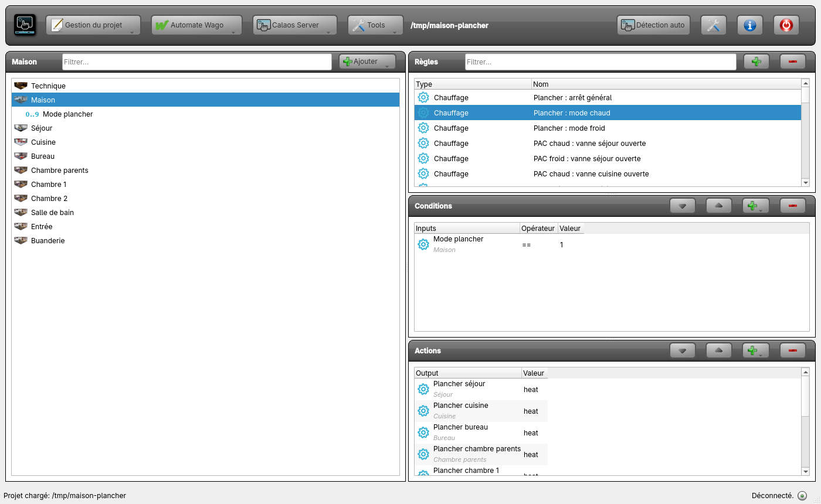821x504 pixels.
Task: Select Mode plancher item under Maison
Action: tap(205, 114)
